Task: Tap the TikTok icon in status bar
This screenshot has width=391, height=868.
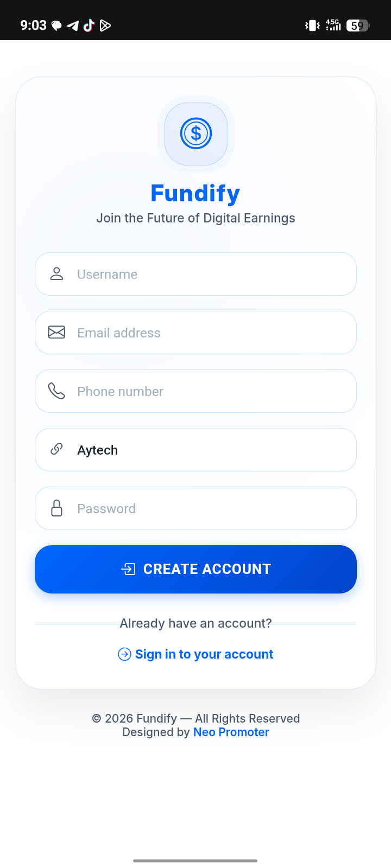Action: (x=89, y=25)
